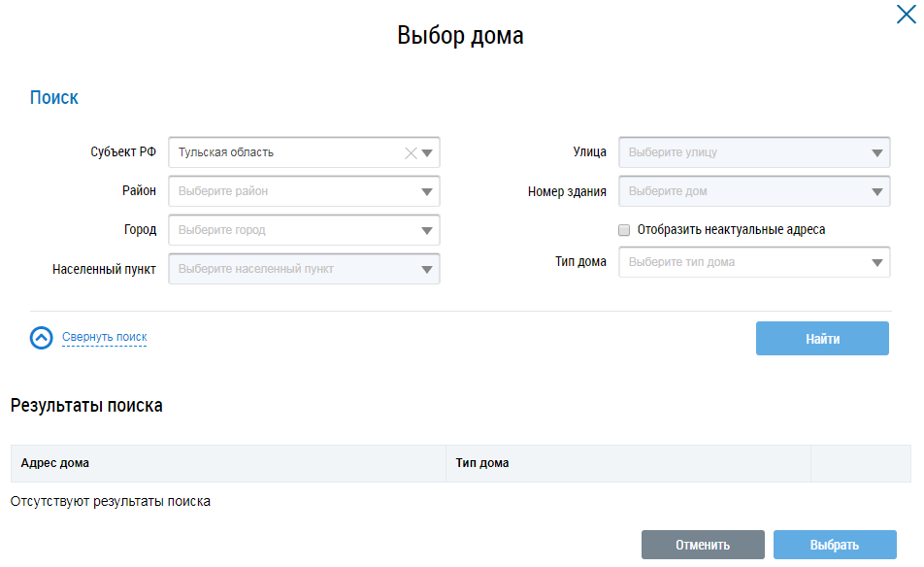Click the Тип дома column header

[482, 463]
